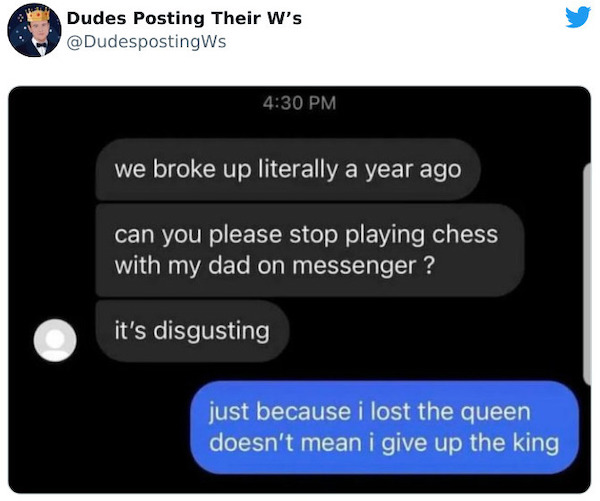Click the 'we broke up literally a year ago' message

point(288,169)
